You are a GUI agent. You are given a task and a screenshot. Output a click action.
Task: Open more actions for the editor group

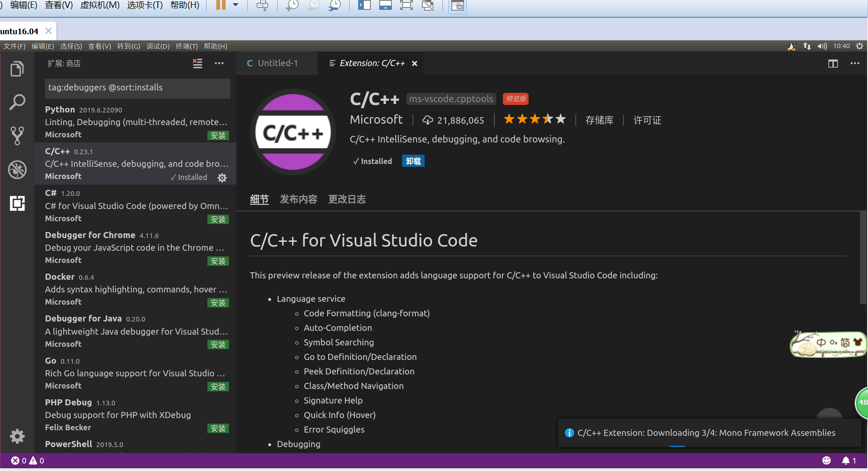pos(855,63)
